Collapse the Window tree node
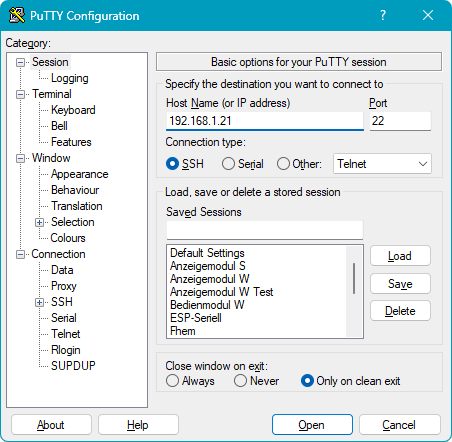This screenshot has height=442, width=452. 21,158
